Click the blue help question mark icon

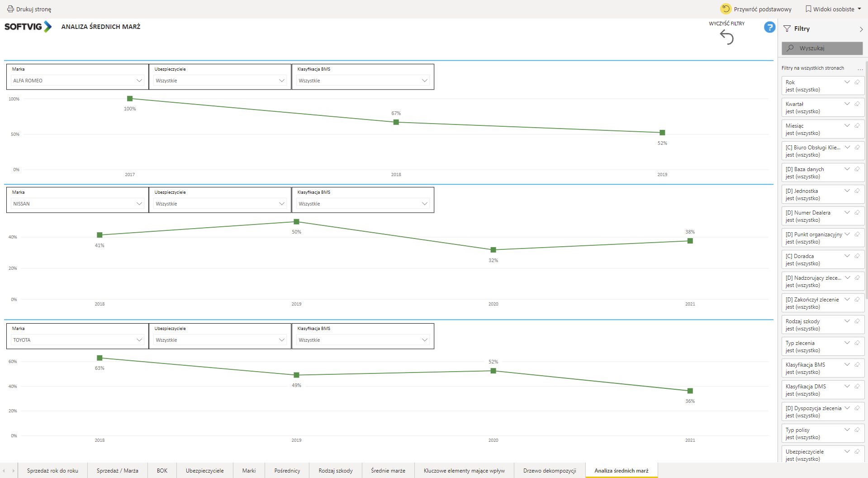coord(769,28)
